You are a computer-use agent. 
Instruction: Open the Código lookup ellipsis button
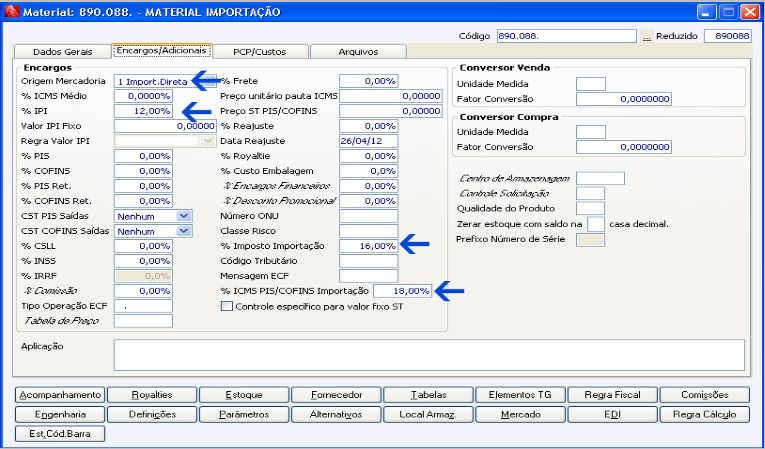click(647, 36)
